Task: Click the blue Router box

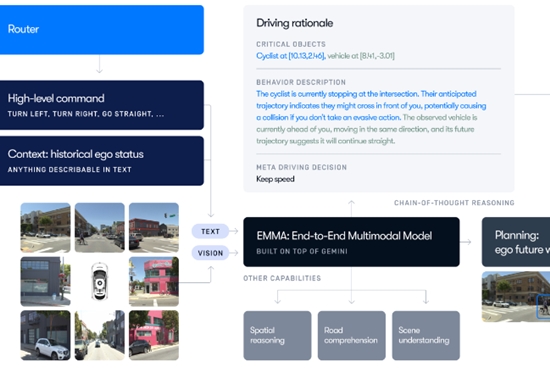Action: [x=102, y=29]
